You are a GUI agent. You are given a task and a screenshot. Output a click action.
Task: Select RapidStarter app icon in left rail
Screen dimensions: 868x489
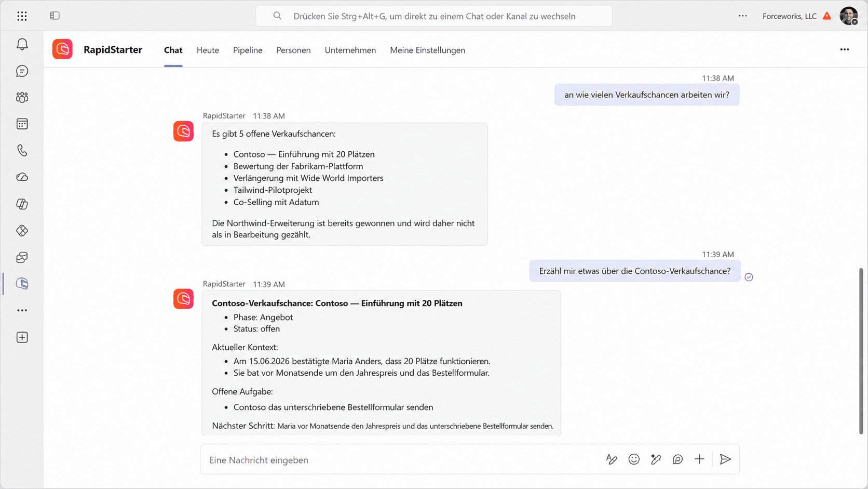pos(22,284)
